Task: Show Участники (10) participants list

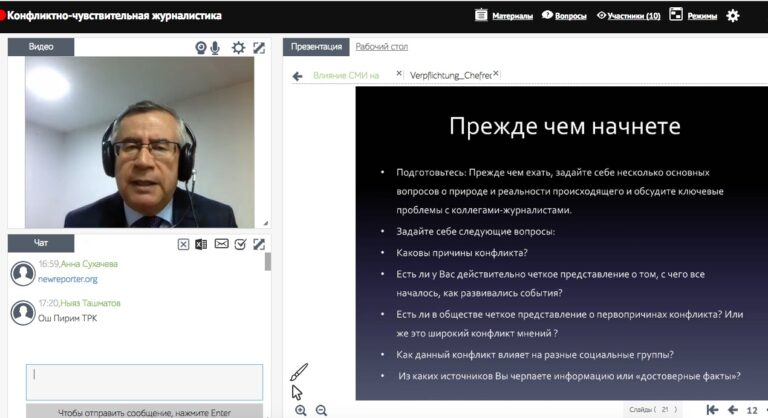Action: click(x=633, y=16)
